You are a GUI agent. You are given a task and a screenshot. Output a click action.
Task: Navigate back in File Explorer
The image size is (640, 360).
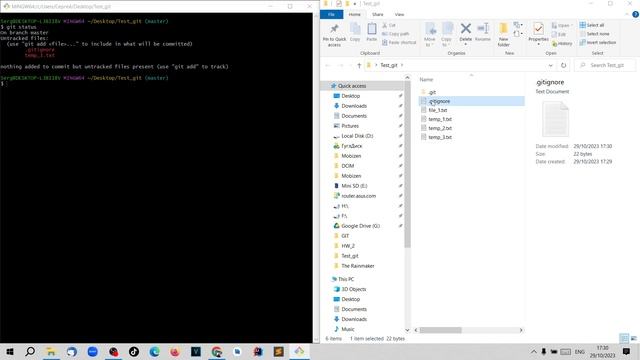328,65
